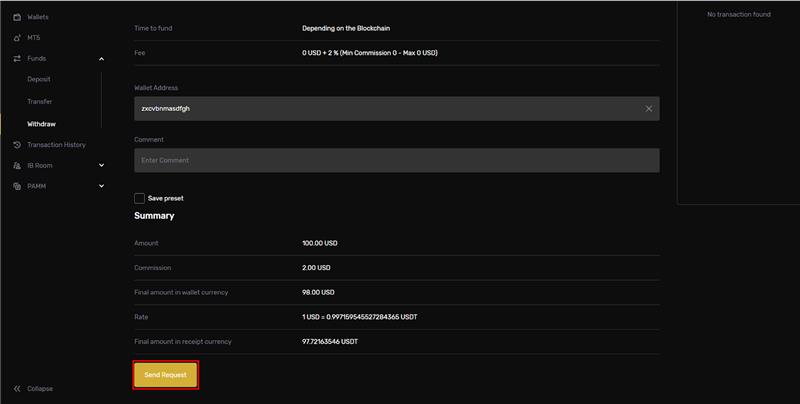Click the Wallets icon in sidebar
Screen dimensions: 800x404
click(17, 17)
